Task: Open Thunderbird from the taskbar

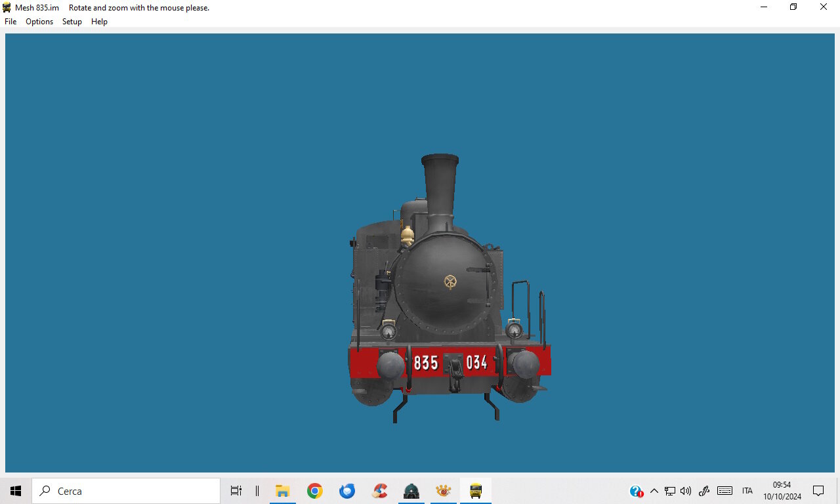Action: coord(347,491)
